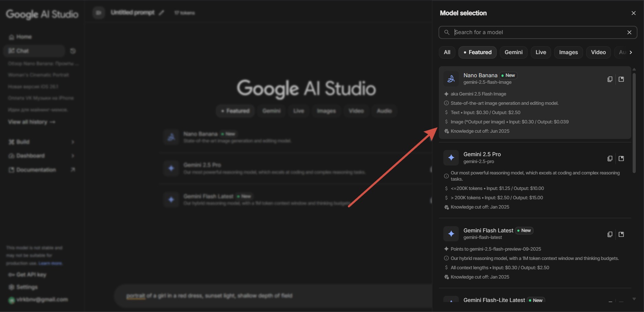Copy the gemini-flash-latest model ID
Screen dimensions: 644x312
point(610,234)
